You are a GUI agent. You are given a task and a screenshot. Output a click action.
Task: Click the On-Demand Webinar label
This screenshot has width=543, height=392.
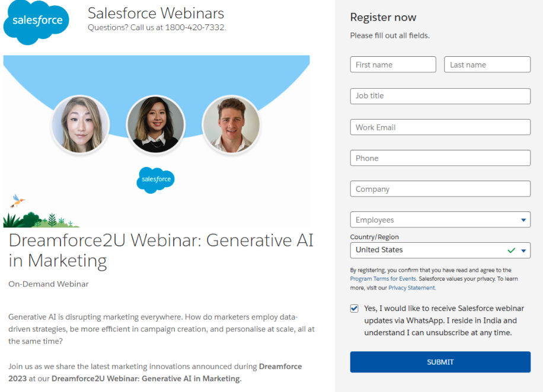point(49,284)
